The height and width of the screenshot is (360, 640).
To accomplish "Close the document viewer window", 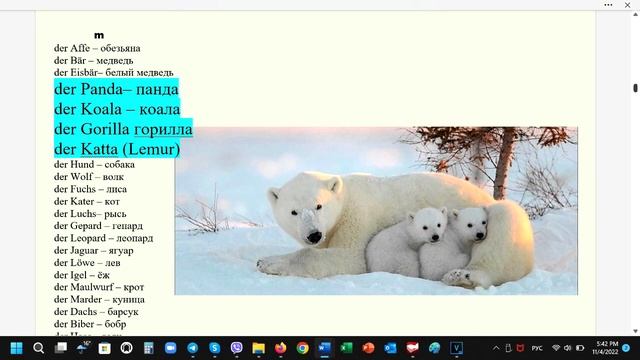I will click(x=627, y=5).
